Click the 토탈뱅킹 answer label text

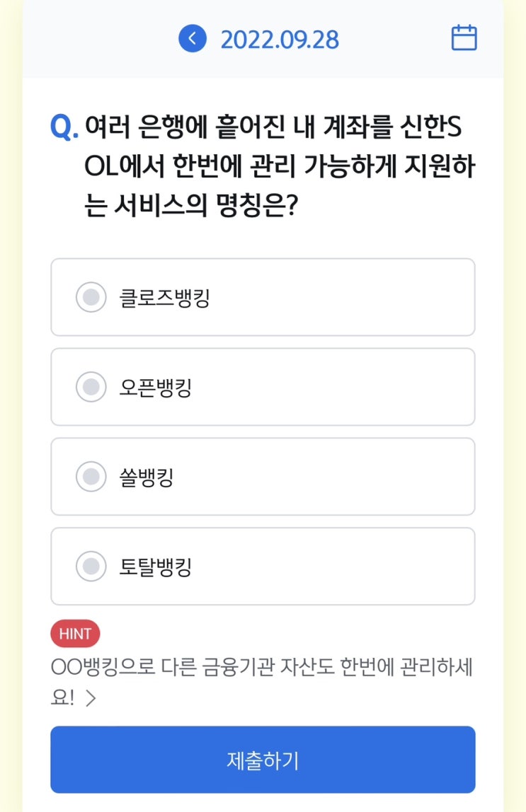(156, 567)
